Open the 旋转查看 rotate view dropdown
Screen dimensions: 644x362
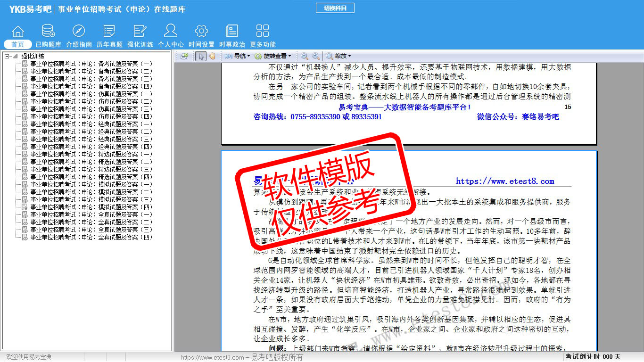click(x=273, y=56)
